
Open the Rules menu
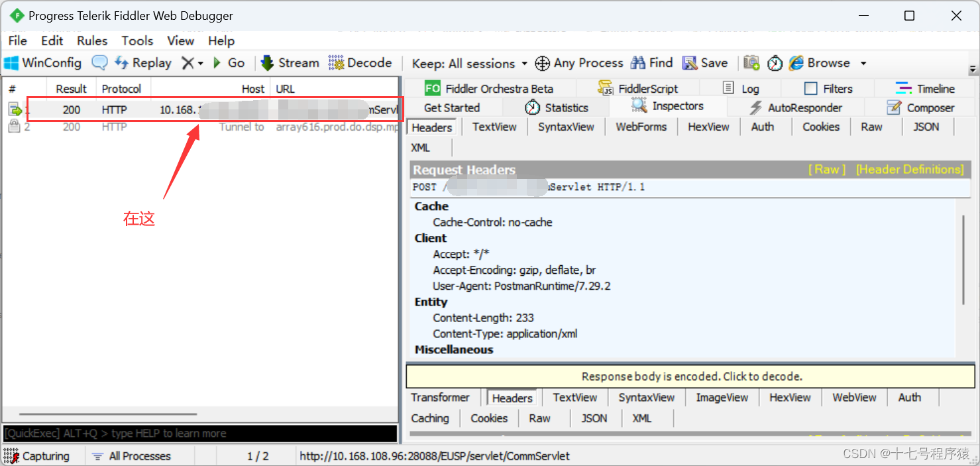pyautogui.click(x=92, y=40)
